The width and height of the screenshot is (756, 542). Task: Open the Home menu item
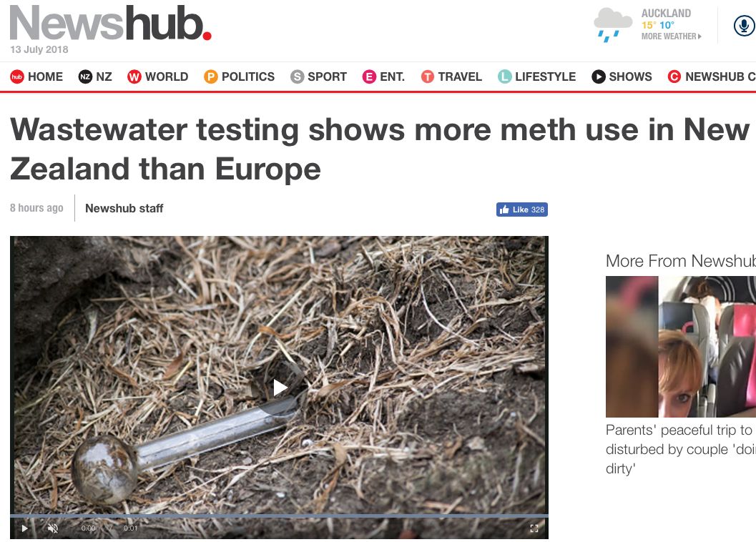pyautogui.click(x=37, y=77)
